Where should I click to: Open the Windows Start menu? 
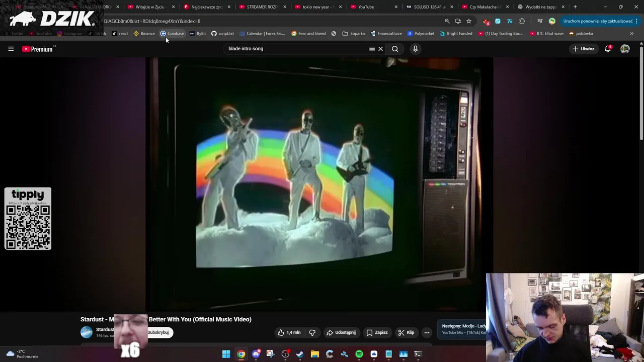tap(226, 354)
